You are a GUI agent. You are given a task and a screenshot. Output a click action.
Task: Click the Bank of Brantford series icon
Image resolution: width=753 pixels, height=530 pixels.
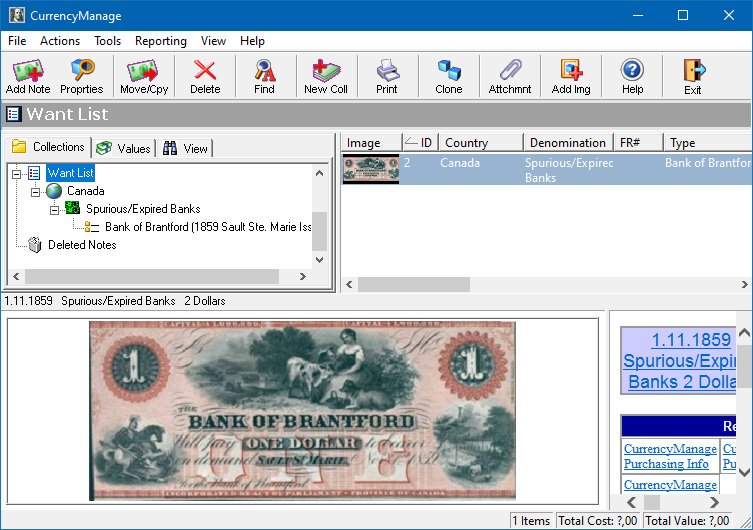(x=91, y=227)
